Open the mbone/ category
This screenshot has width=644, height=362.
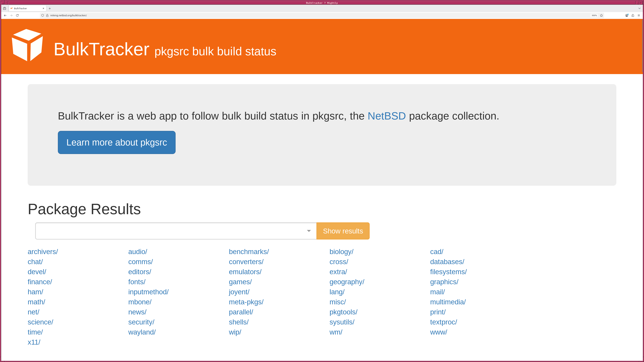[x=140, y=302]
